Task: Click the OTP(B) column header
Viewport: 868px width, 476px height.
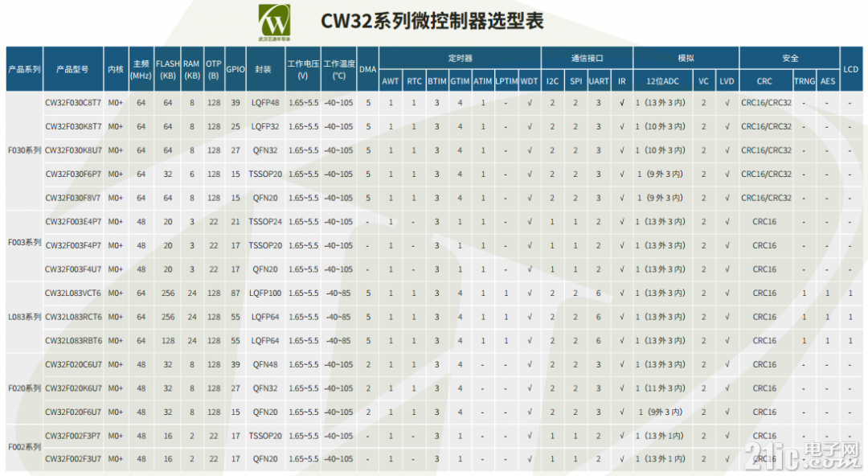Action: coord(214,69)
